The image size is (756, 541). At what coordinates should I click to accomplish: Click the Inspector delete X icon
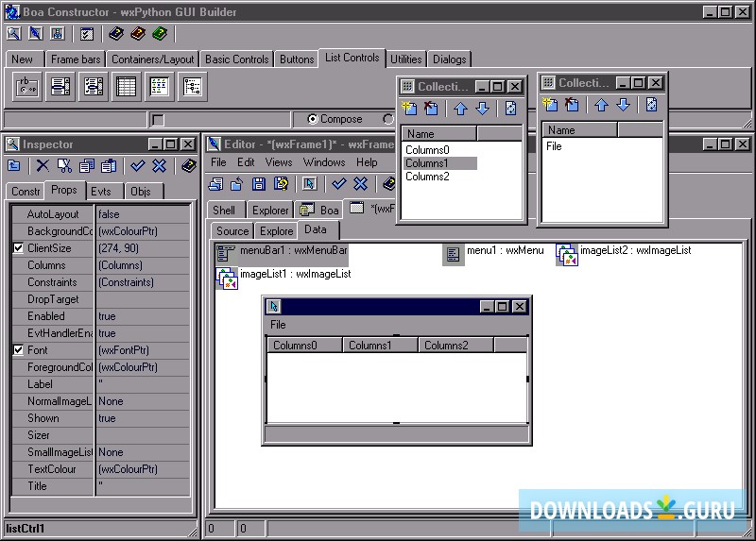(x=43, y=166)
